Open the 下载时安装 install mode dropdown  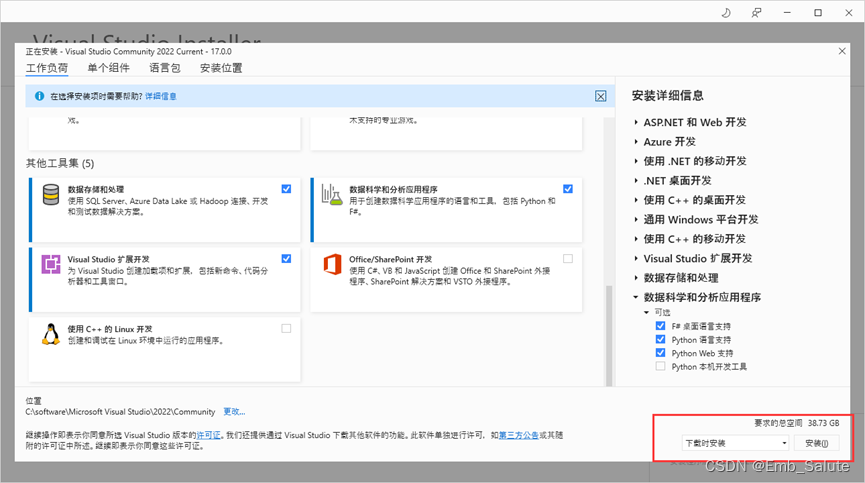[x=735, y=443]
